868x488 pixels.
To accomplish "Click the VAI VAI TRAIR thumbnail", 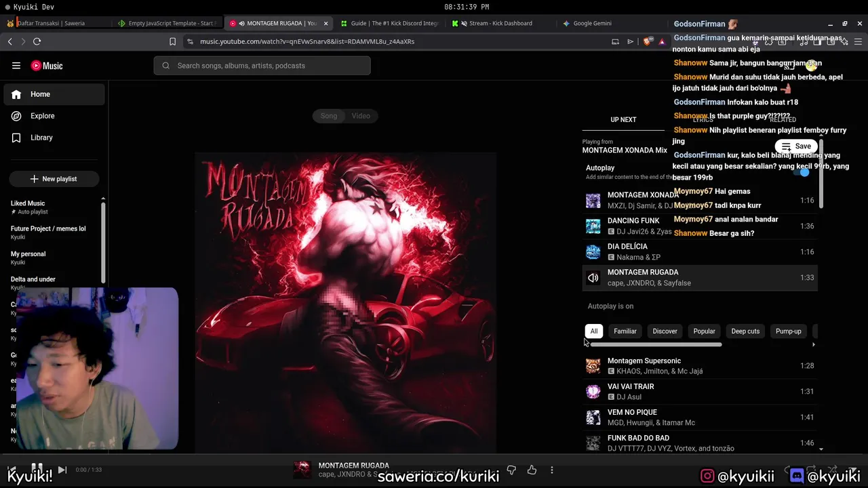I will click(x=593, y=392).
